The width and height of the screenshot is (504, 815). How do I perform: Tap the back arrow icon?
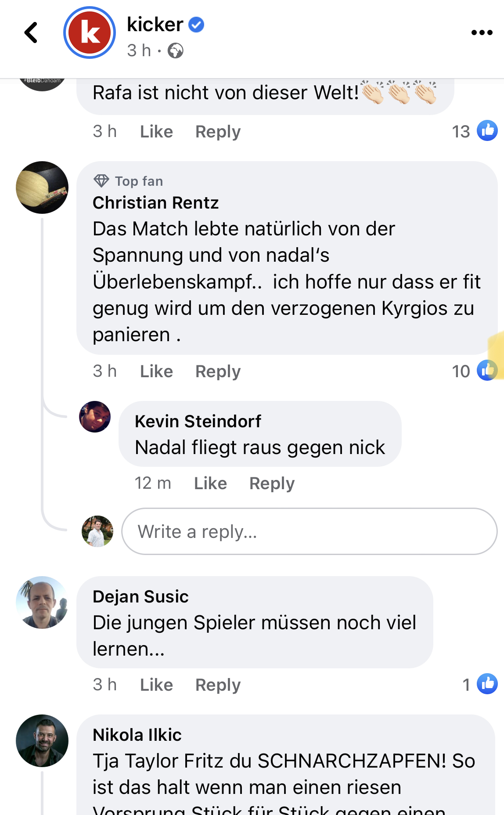[x=31, y=32]
